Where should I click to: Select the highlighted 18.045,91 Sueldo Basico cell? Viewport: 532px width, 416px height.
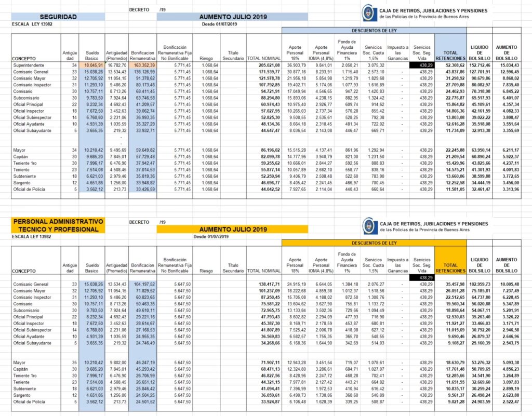coord(91,65)
